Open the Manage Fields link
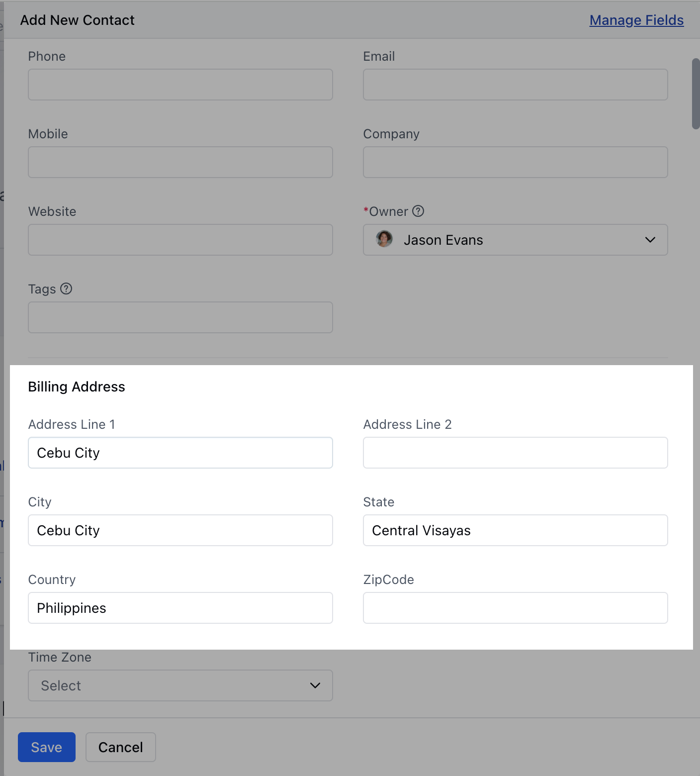Screen dimensions: 700x776 tap(636, 20)
